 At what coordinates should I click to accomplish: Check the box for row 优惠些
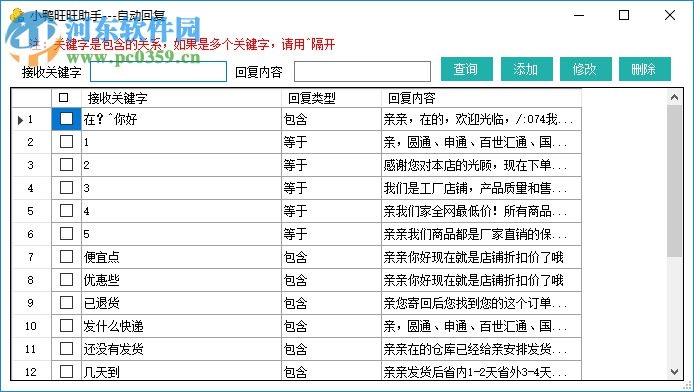66,280
